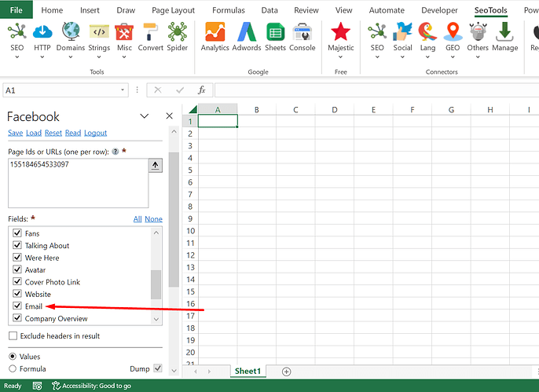Expand the Strings dropdown arrow
This screenshot has height=392, width=539.
[99, 57]
